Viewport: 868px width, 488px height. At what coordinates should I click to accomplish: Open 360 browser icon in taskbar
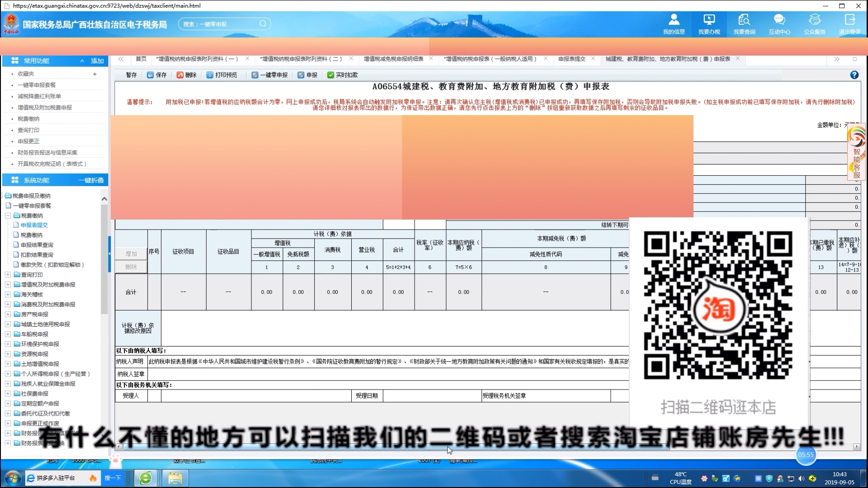(x=146, y=478)
